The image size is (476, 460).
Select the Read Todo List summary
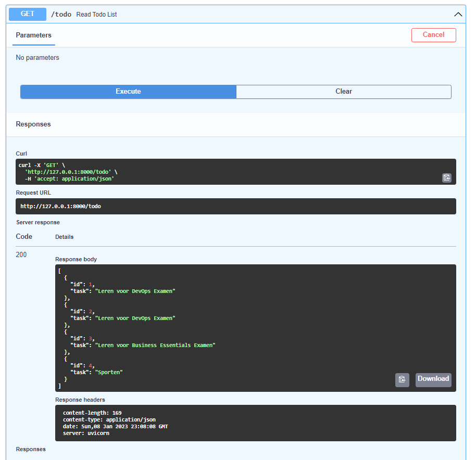pos(96,14)
